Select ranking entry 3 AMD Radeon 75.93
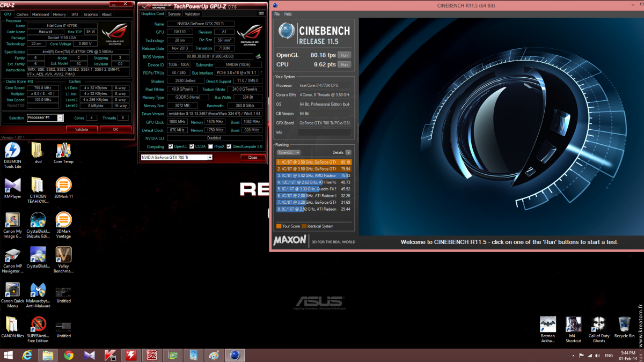Screen dimensions: 644x362 point(314,175)
